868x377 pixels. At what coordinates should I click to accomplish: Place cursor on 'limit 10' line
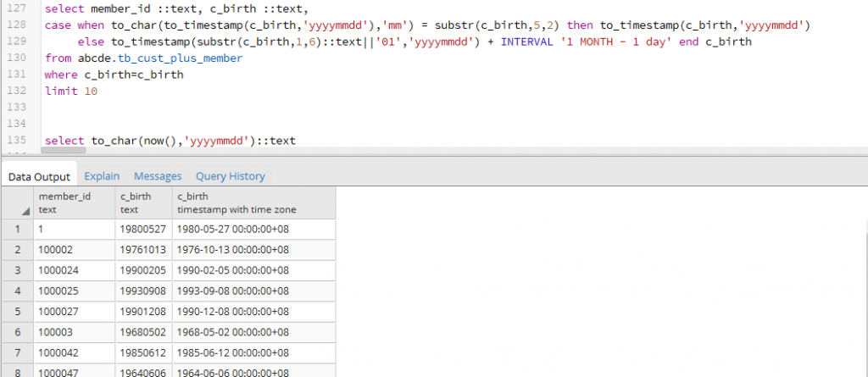(x=71, y=91)
